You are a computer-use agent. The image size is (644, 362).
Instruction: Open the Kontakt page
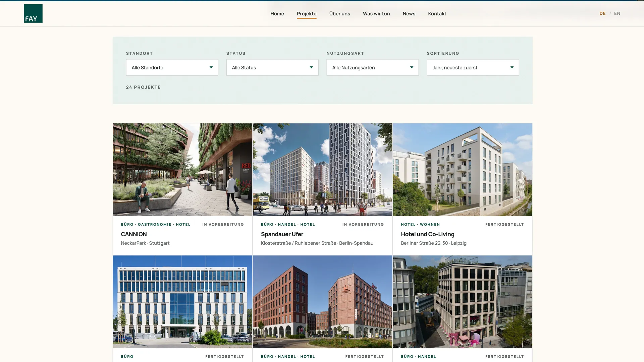[x=437, y=14]
